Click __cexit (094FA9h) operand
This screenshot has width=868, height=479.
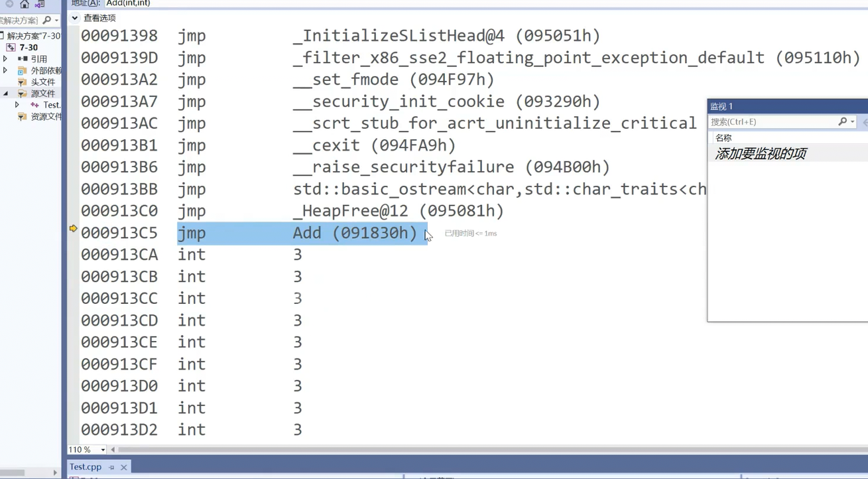(375, 145)
